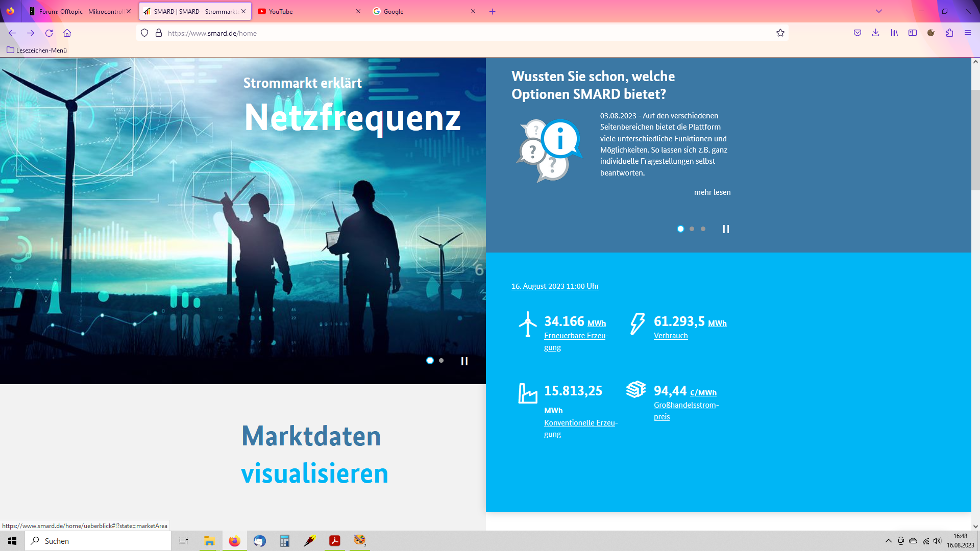Open the volume control in tray
Image resolution: width=980 pixels, height=551 pixels.
937,541
